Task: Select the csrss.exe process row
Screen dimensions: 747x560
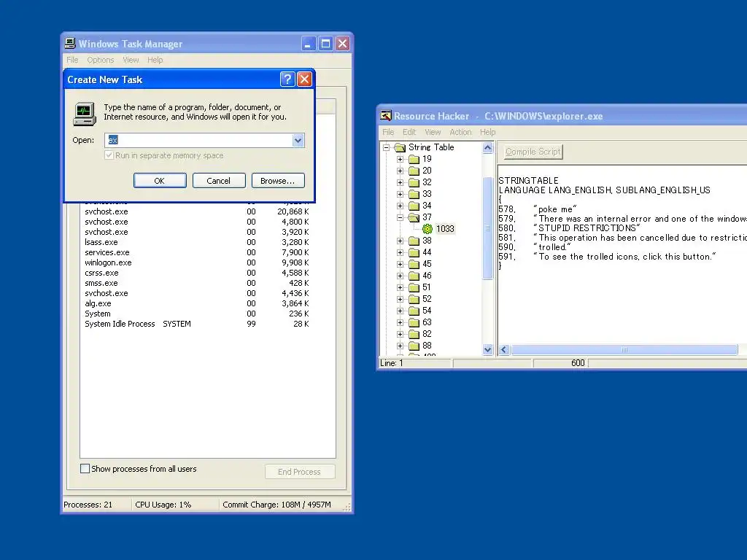Action: [197, 273]
